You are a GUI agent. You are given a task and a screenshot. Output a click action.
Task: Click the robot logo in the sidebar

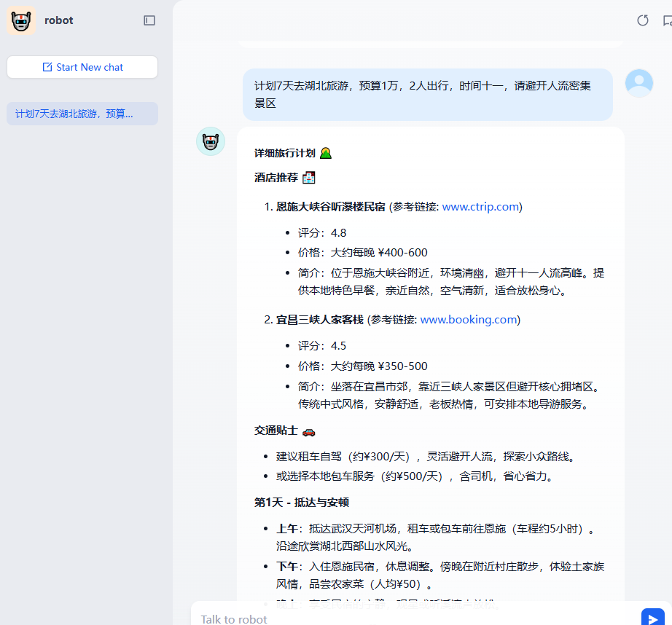point(21,21)
